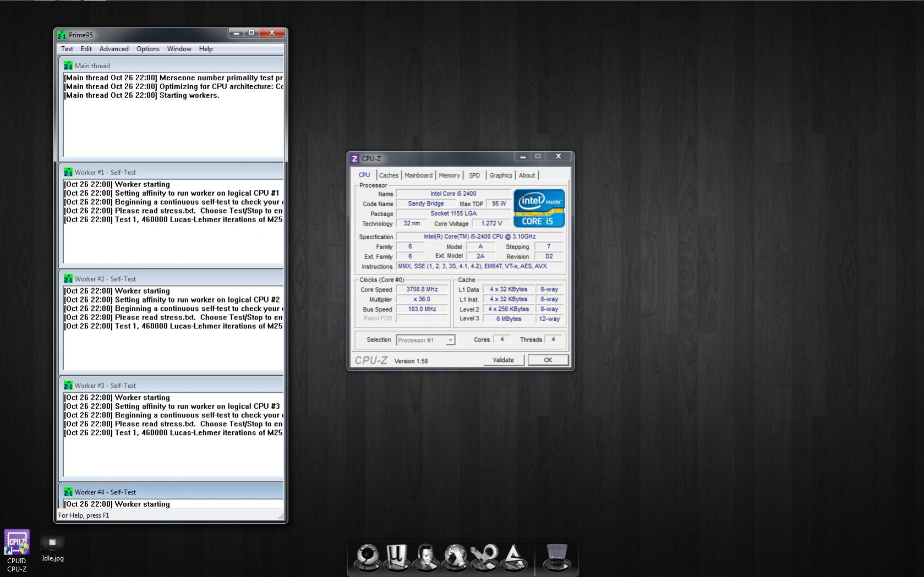Click the '6 MBytes' Level 3 cache value
Image resolution: width=924 pixels, height=577 pixels.
[x=509, y=319]
